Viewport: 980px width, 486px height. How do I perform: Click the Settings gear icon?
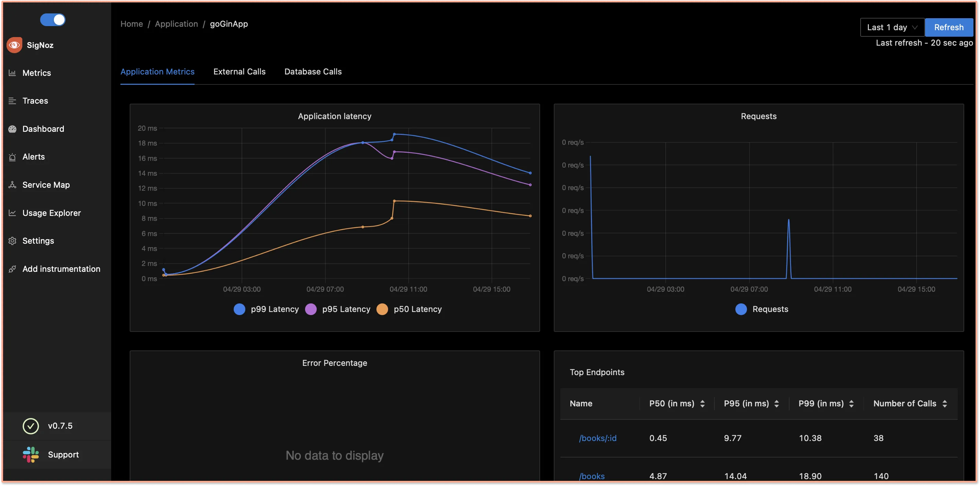pos(12,241)
